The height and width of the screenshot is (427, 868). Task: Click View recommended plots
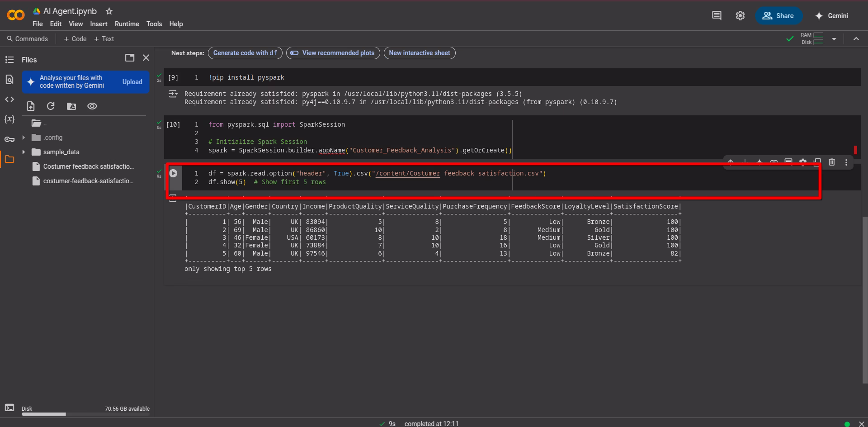tap(333, 53)
